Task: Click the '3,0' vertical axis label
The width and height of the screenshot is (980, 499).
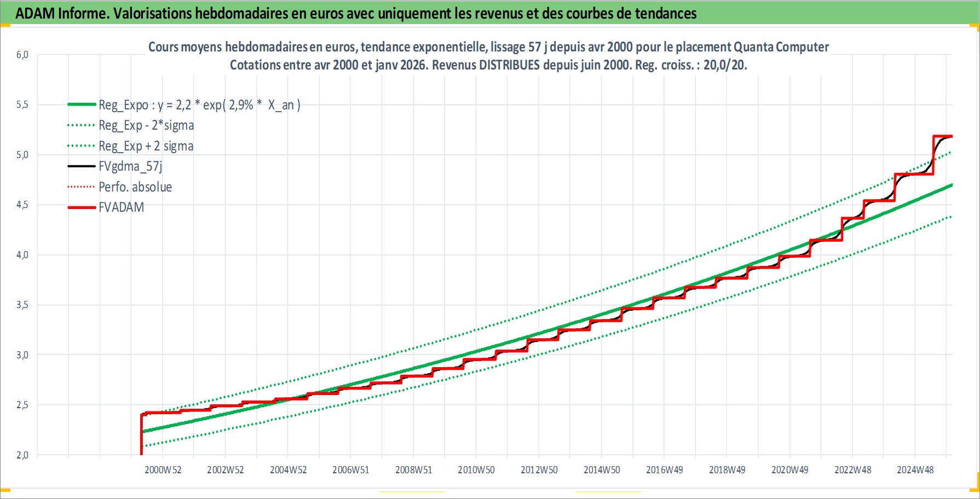Action: [x=22, y=355]
